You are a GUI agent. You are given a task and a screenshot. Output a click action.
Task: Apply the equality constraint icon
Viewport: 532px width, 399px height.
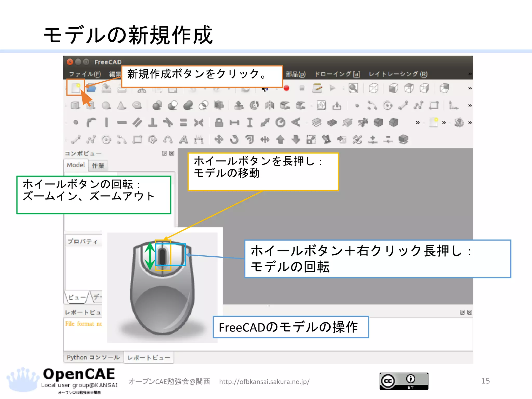point(183,122)
